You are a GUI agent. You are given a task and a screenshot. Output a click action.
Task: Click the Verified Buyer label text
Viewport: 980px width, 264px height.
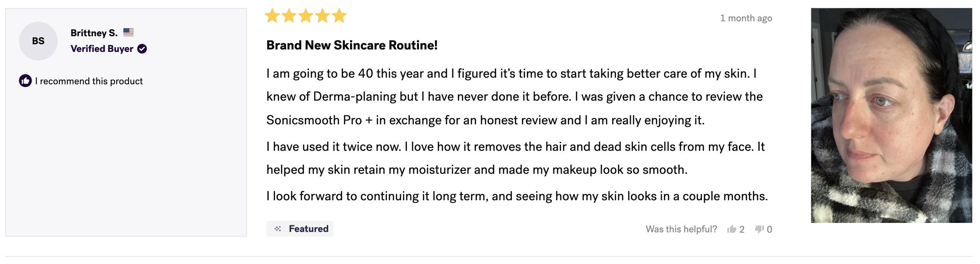[102, 49]
